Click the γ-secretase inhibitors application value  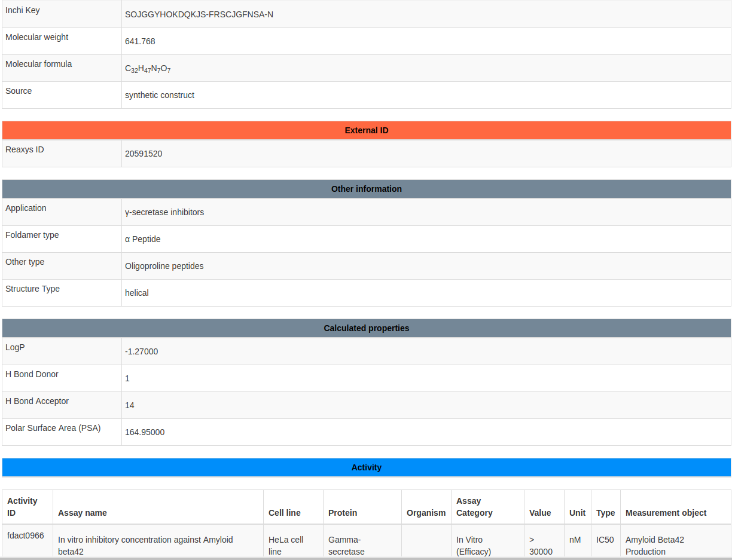164,212
